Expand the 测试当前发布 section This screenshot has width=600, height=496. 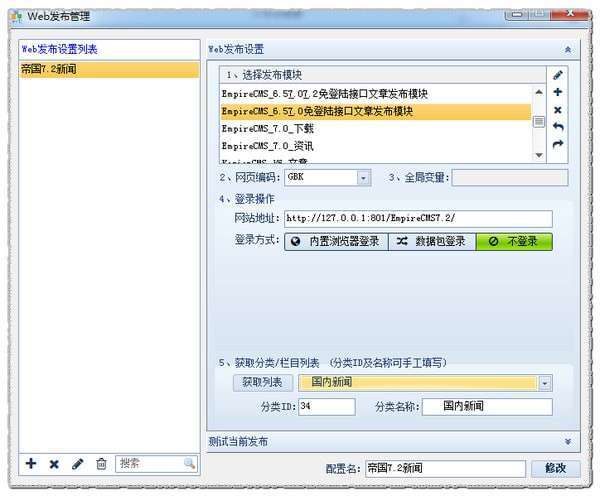[568, 442]
